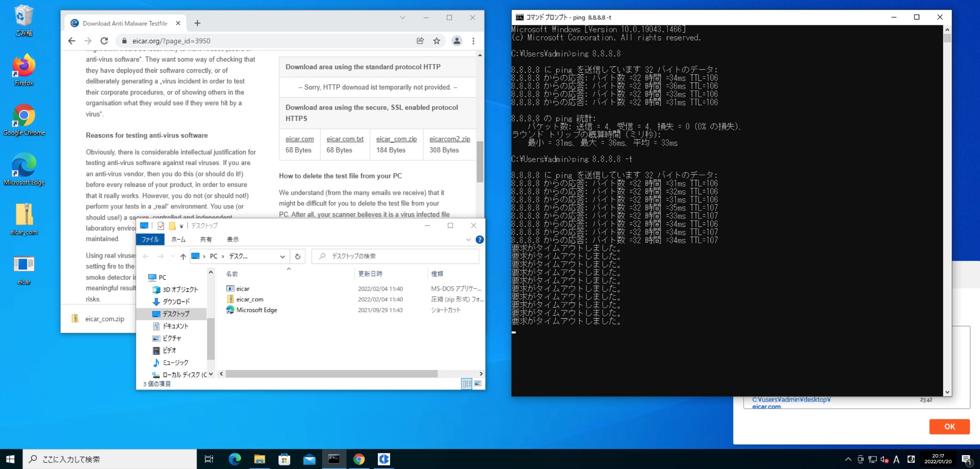Open Chrome's three-dot menu
Screen dimensions: 980x469
pyautogui.click(x=473, y=41)
